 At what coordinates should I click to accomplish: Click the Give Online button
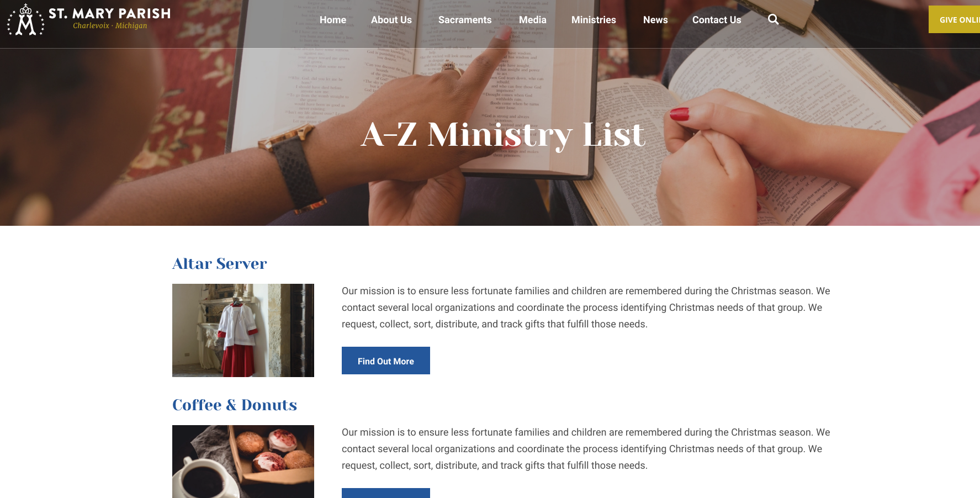[x=955, y=19]
